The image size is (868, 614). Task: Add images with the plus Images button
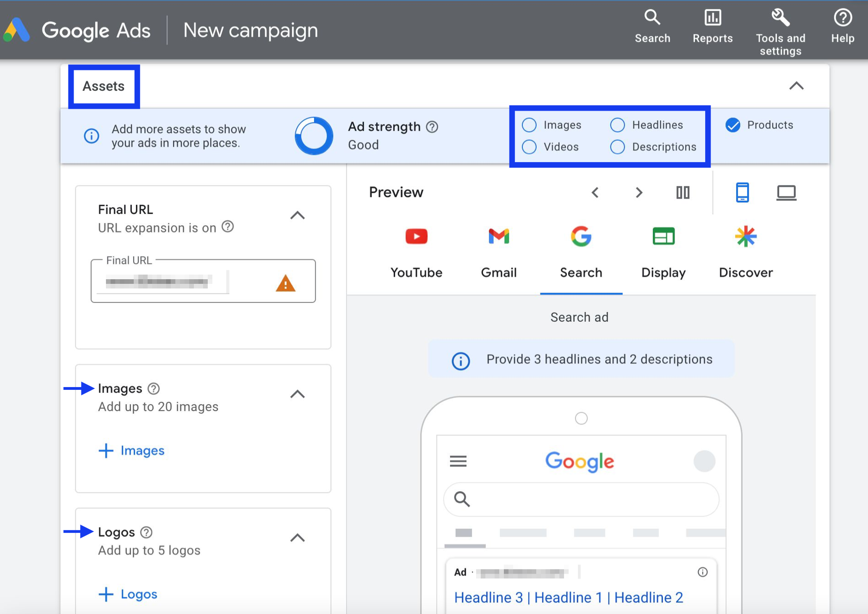[131, 451]
